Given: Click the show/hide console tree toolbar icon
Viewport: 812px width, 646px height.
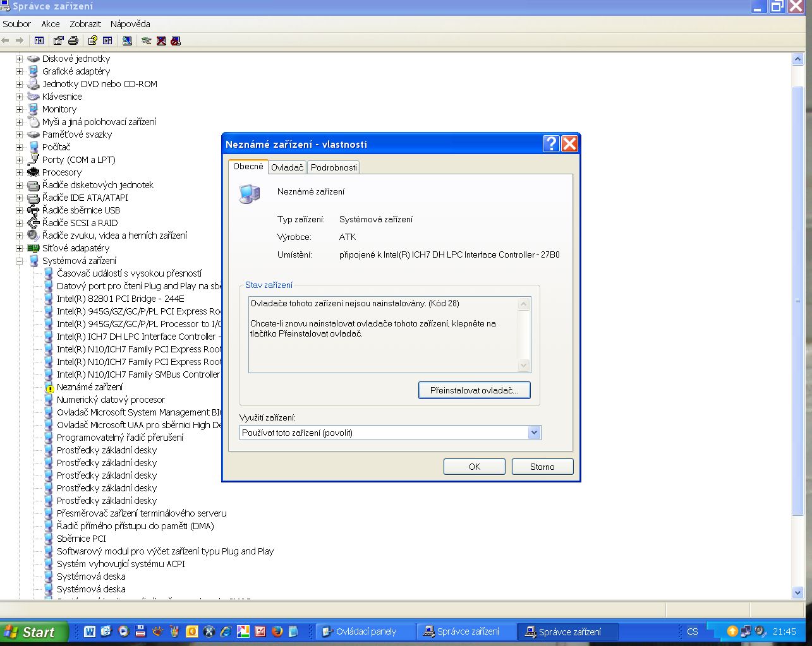Looking at the screenshot, I should pyautogui.click(x=39, y=40).
